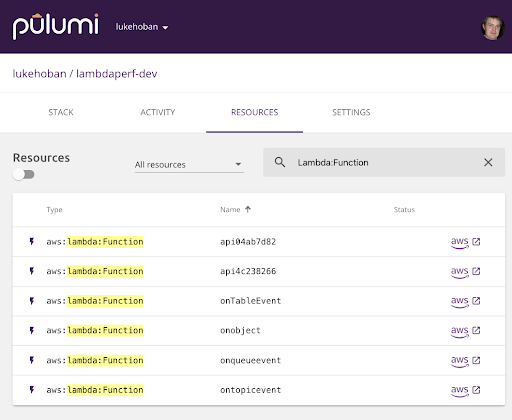
Task: Clear the search with the X icon
Action: point(488,162)
